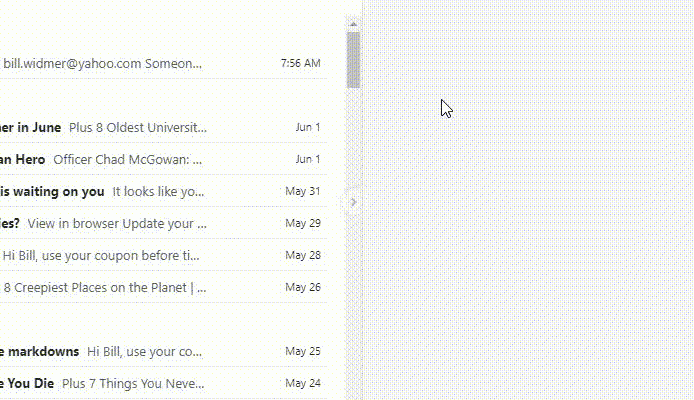The width and height of the screenshot is (694, 400).
Task: Click the scrollbar track below the thumb
Action: [x=353, y=300]
